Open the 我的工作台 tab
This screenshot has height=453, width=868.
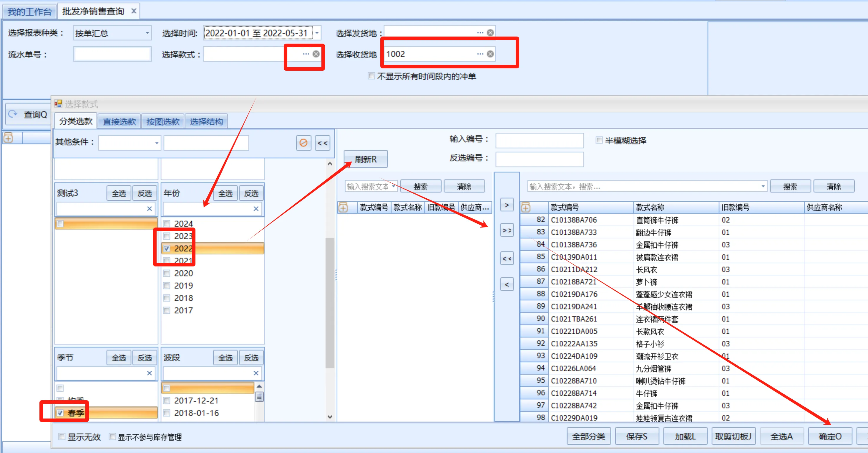point(29,12)
